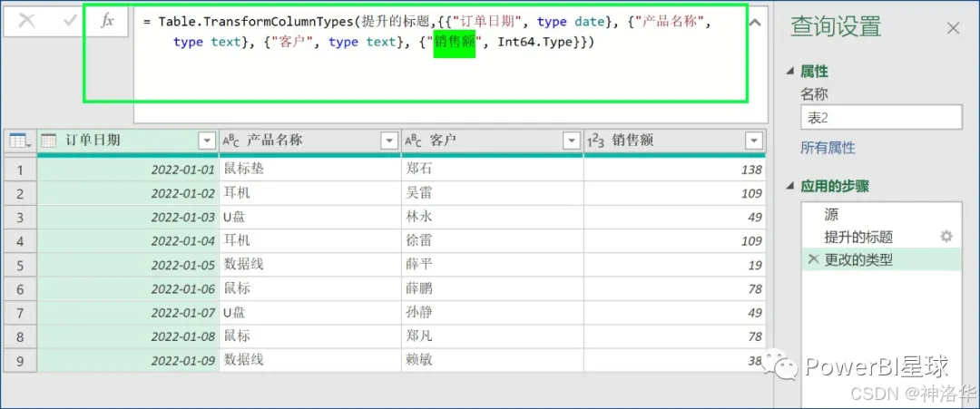
Task: Open the 所有属性 link
Action: [x=828, y=148]
